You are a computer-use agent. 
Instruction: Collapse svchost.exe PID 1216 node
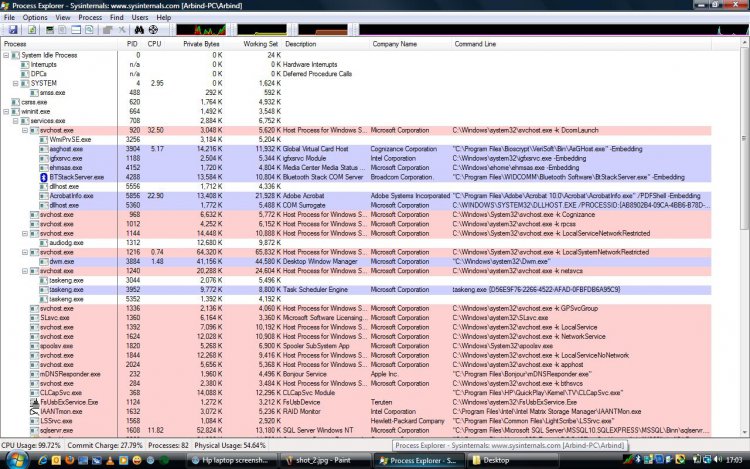click(x=25, y=252)
